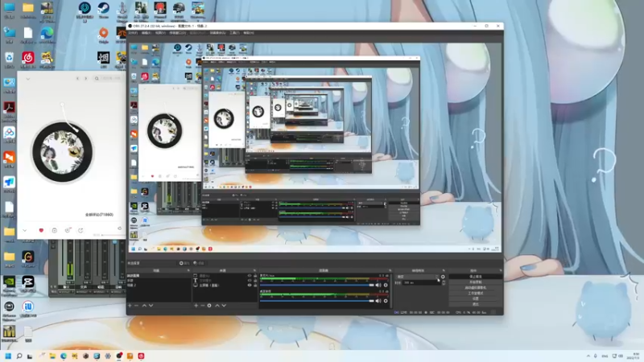
Task: Open NetEase Cloud Music desktop icon
Action: click(28, 60)
